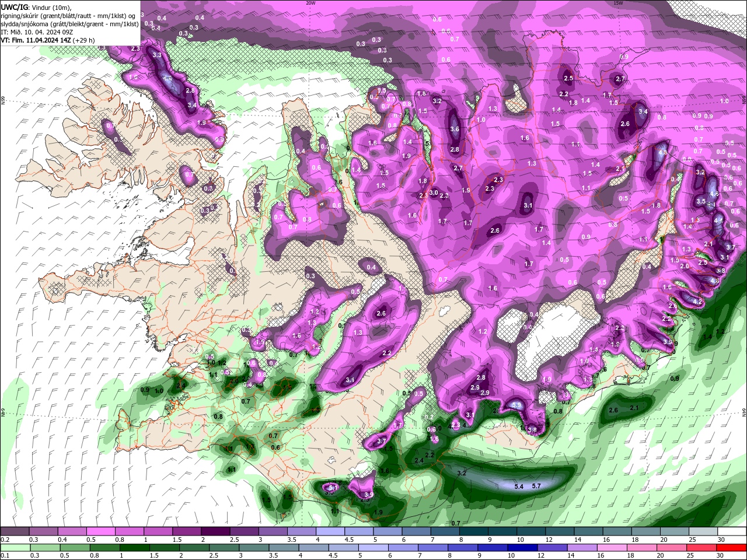
Task: Click lower legend row pink swatch labelled 18
Action: [x=643, y=548]
